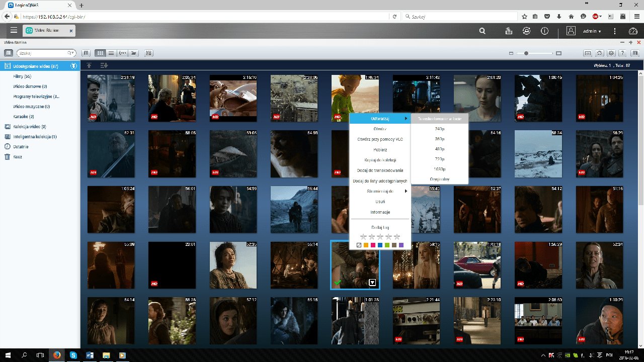Switch to timeline view
The image size is (644, 362).
122,53
